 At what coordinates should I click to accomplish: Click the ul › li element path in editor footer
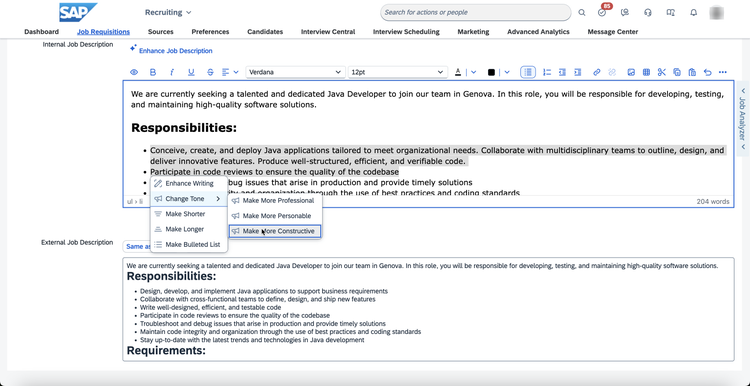(135, 201)
